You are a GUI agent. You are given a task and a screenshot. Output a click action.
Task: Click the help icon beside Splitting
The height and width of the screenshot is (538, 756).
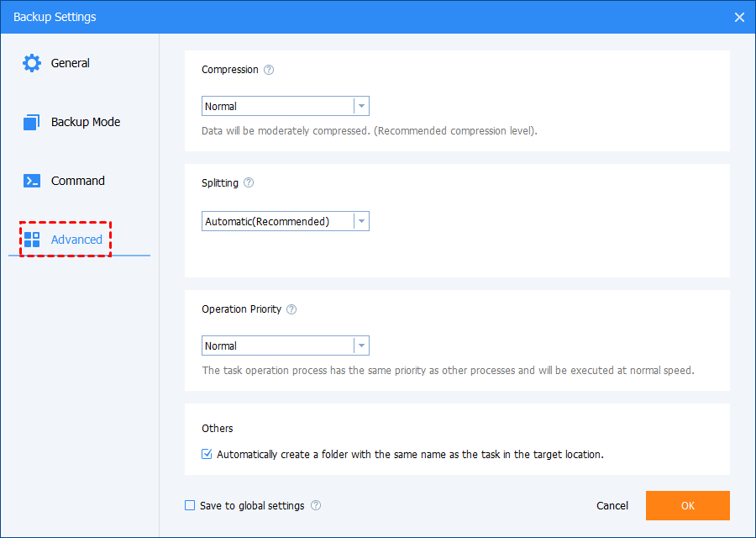tap(249, 182)
